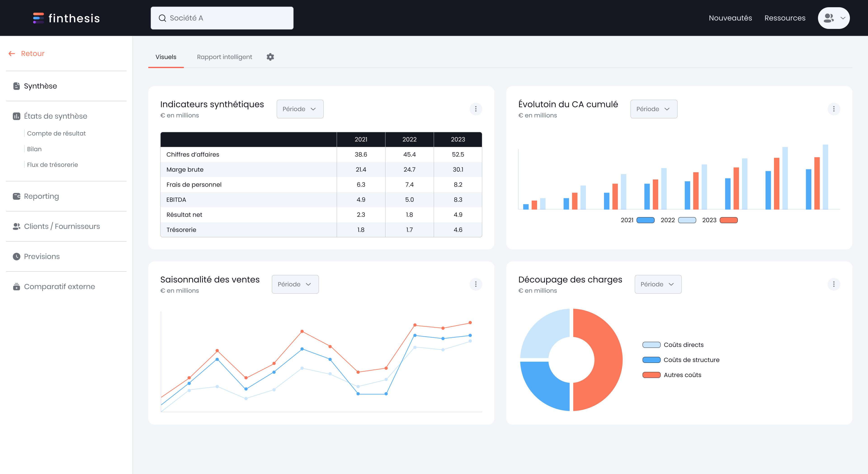Click the Coûts de structure legend swatch

(651, 360)
